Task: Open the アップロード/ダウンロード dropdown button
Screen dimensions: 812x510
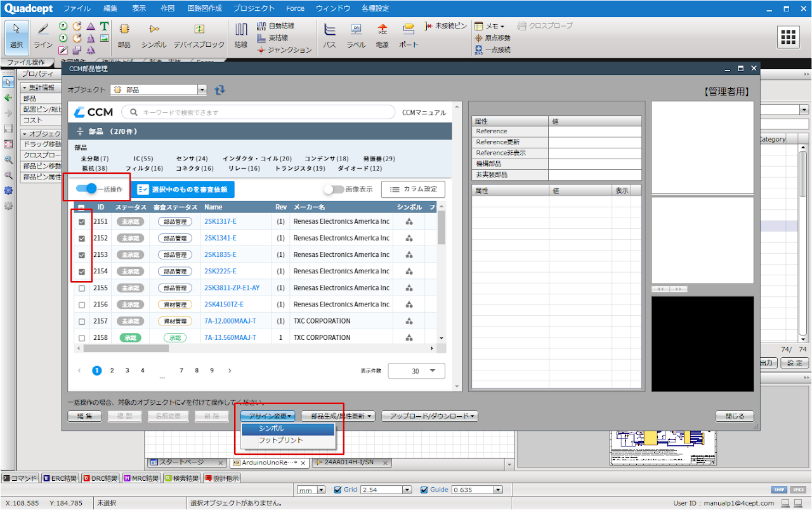Action: pyautogui.click(x=429, y=416)
